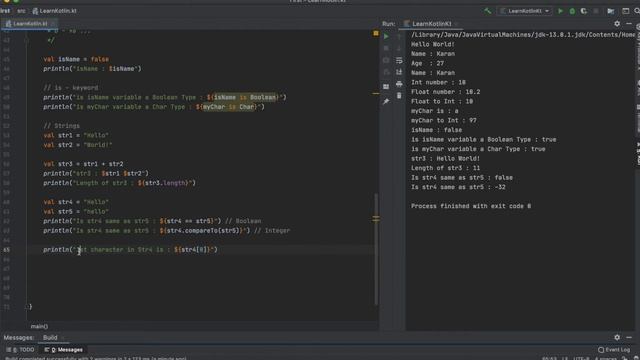The image size is (640, 360).
Task: Click the Build project hammer icon
Action: [487, 11]
